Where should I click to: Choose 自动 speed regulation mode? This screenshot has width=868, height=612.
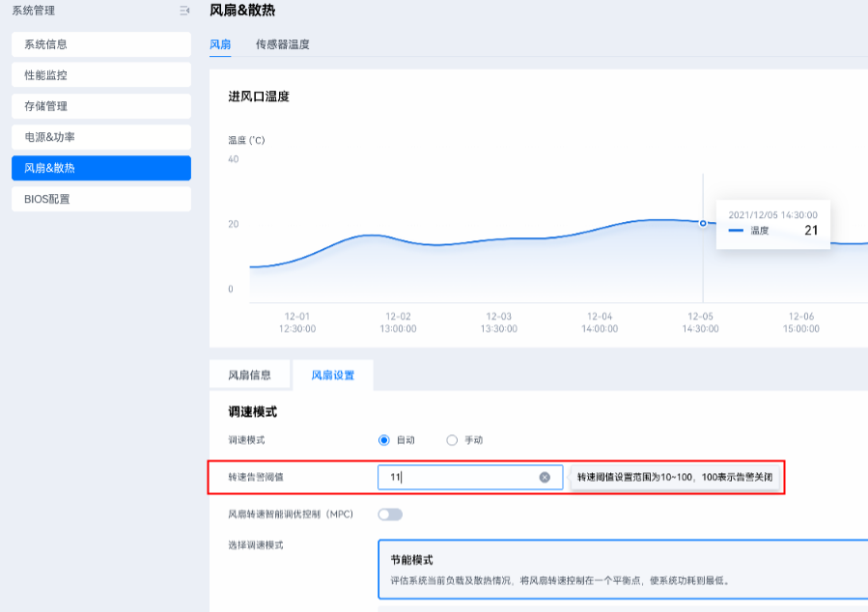[x=384, y=440]
